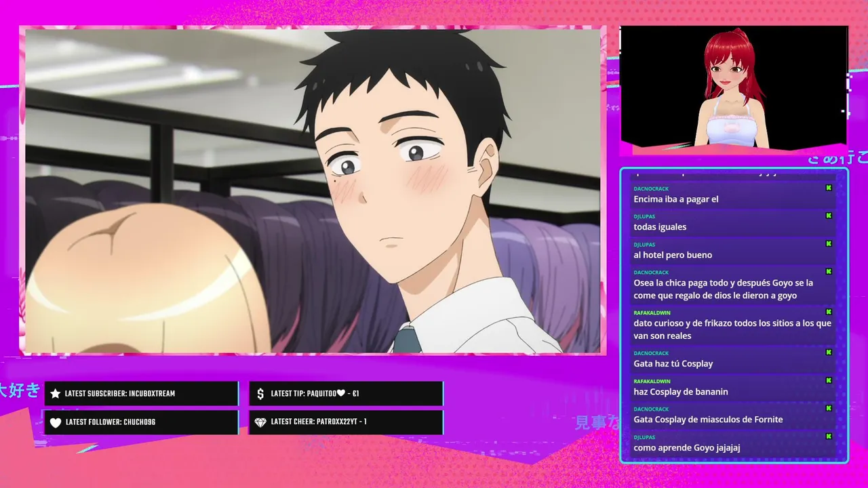Click the chat message 'todas iguales'
The image size is (868, 488).
tap(660, 227)
